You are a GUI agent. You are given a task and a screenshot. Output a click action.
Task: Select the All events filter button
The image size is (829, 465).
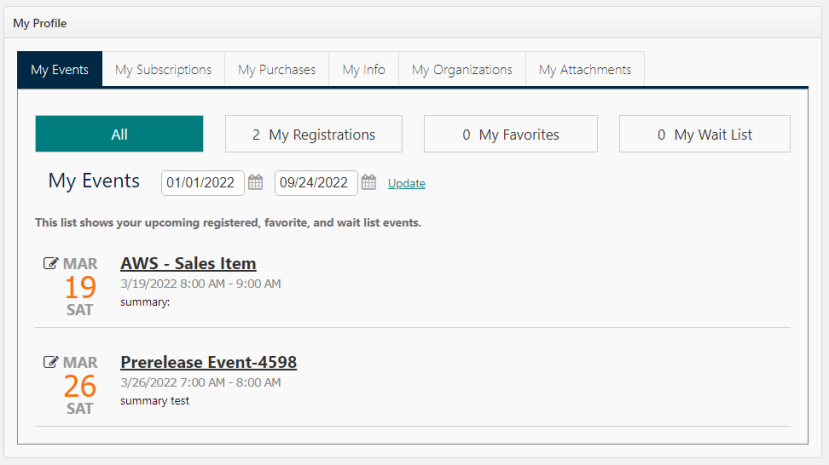(119, 134)
